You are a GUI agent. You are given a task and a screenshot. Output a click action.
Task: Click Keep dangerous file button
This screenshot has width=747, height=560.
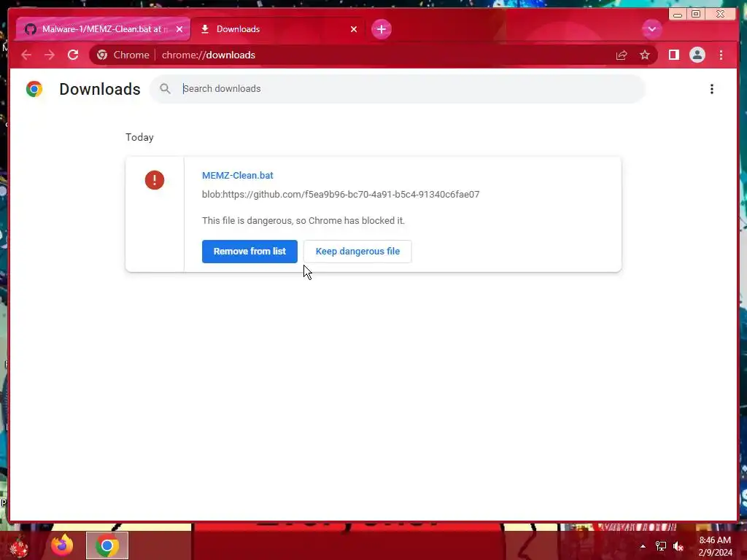357,252
